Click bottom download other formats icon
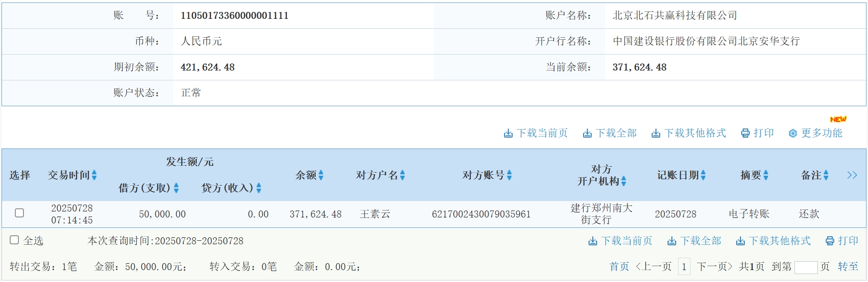The height and width of the screenshot is (282, 868). 740,241
